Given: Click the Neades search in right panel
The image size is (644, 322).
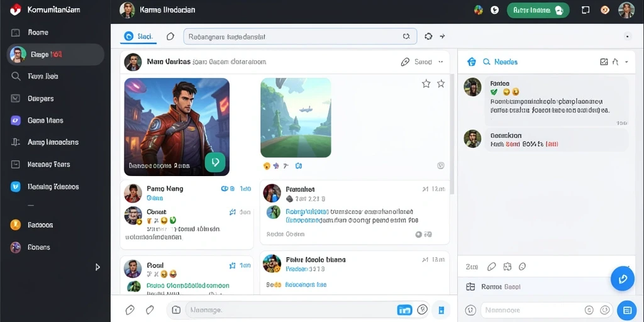Looking at the screenshot, I should click(x=500, y=62).
